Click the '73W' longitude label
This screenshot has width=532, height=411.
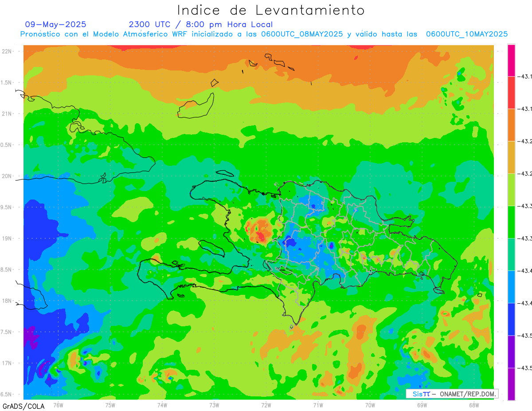click(214, 405)
